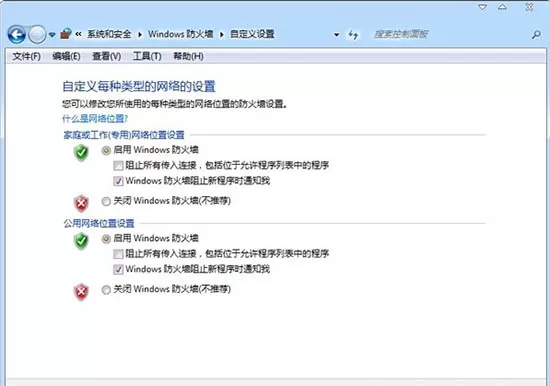Image resolution: width=550 pixels, height=386 pixels.
Task: Click red shield icon in public network section
Action: (x=81, y=292)
